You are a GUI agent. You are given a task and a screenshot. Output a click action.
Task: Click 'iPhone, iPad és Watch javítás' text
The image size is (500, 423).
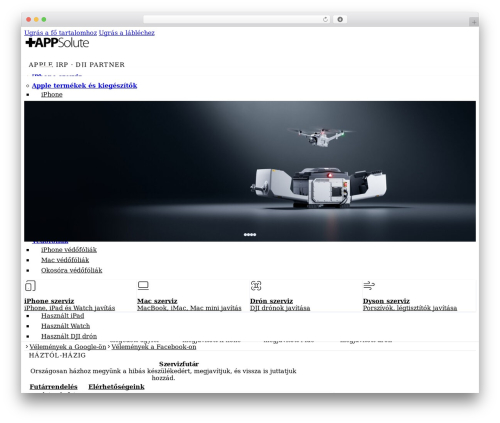click(70, 308)
